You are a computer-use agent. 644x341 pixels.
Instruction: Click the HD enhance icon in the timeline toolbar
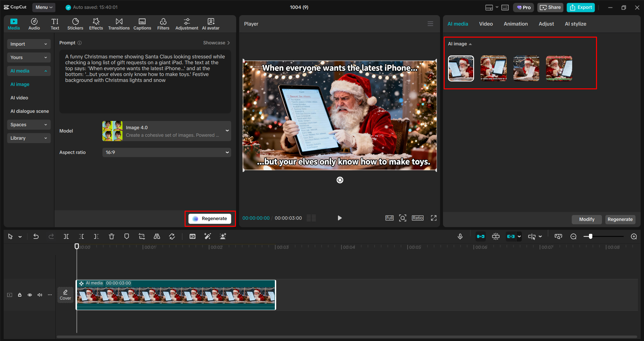tap(192, 236)
